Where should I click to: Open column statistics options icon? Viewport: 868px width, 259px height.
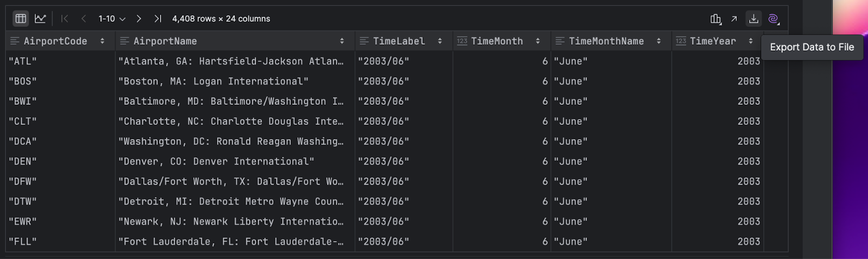[716, 19]
